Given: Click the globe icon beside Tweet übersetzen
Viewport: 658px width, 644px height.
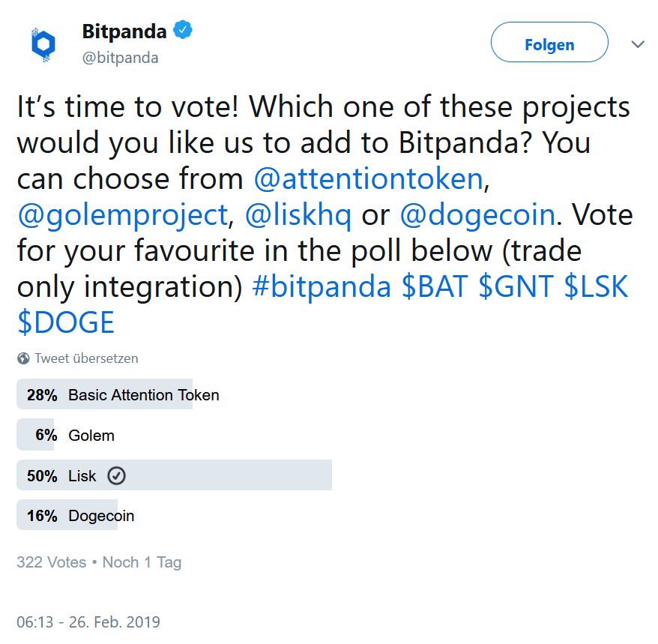Looking at the screenshot, I should (x=23, y=358).
